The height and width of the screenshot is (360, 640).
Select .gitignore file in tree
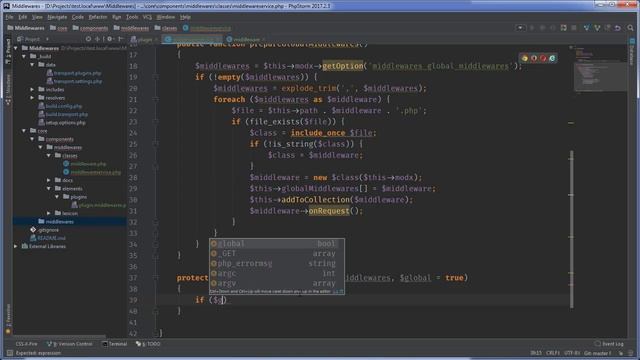44,230
